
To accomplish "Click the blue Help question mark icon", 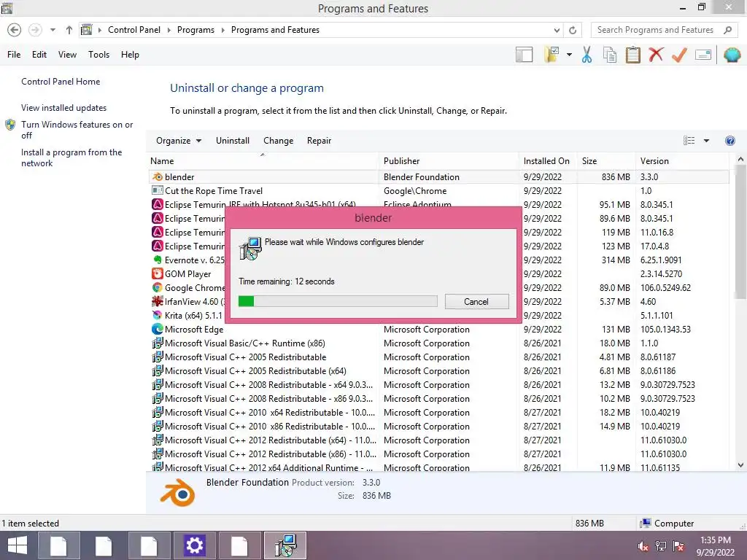I will coord(729,141).
